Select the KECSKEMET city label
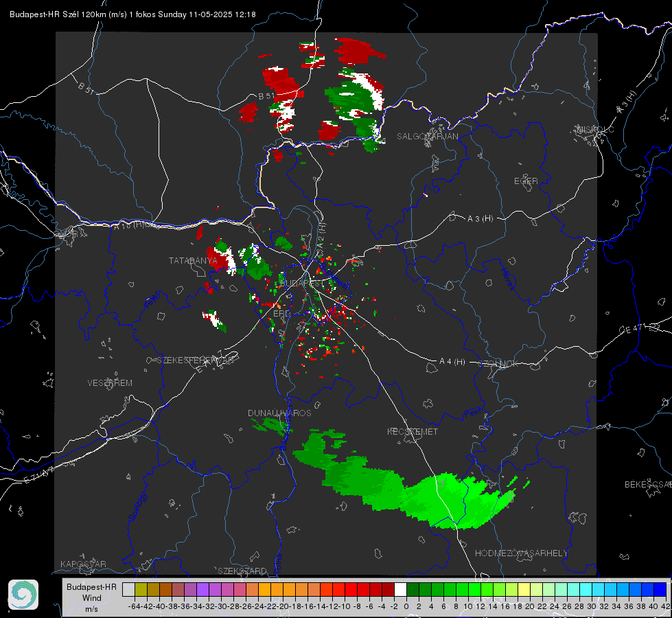The width and height of the screenshot is (672, 618). pos(413,432)
